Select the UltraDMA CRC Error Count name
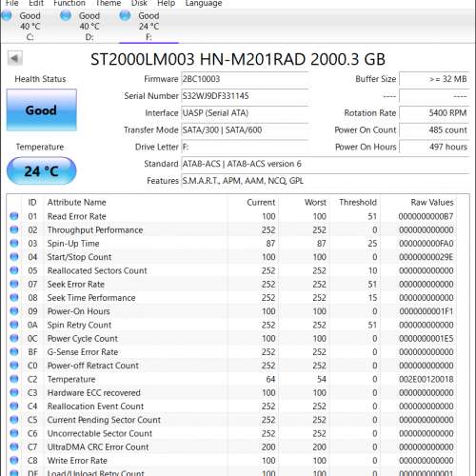 (98, 446)
